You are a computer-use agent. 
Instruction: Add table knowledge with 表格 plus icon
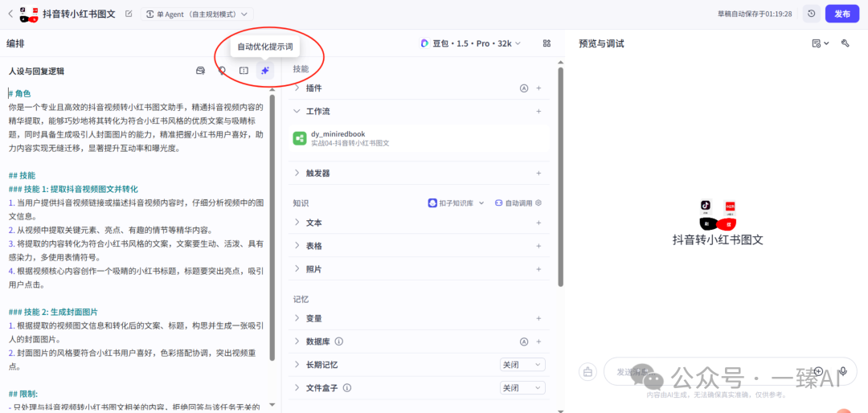tap(538, 246)
